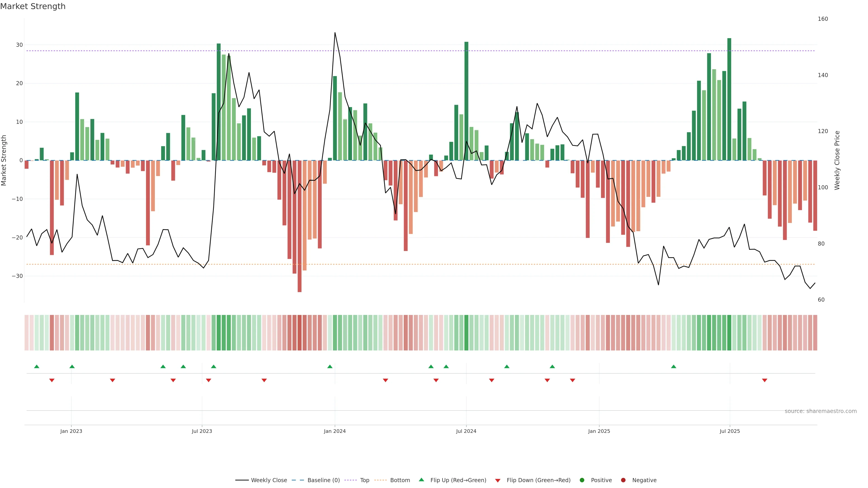
Task: Click the source: sharemaestro.com text
Action: pyautogui.click(x=821, y=411)
